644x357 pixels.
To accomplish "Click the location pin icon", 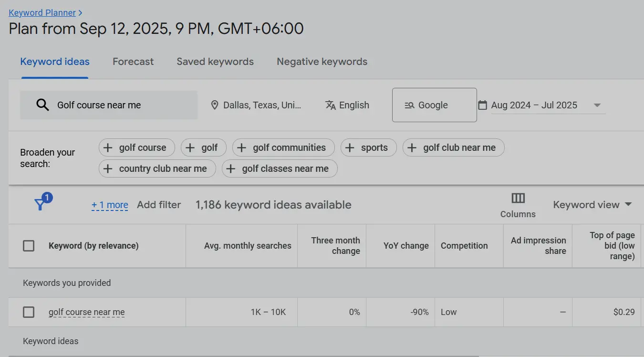I will tap(215, 105).
